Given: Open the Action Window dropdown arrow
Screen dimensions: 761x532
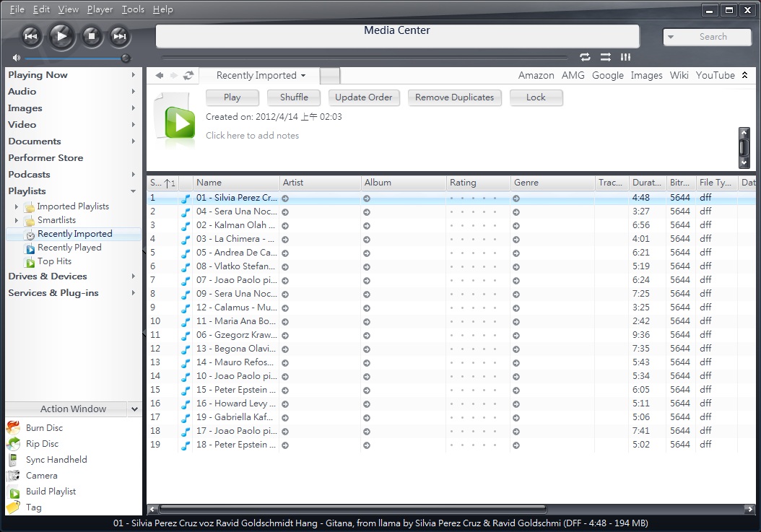Looking at the screenshot, I should click(x=134, y=409).
